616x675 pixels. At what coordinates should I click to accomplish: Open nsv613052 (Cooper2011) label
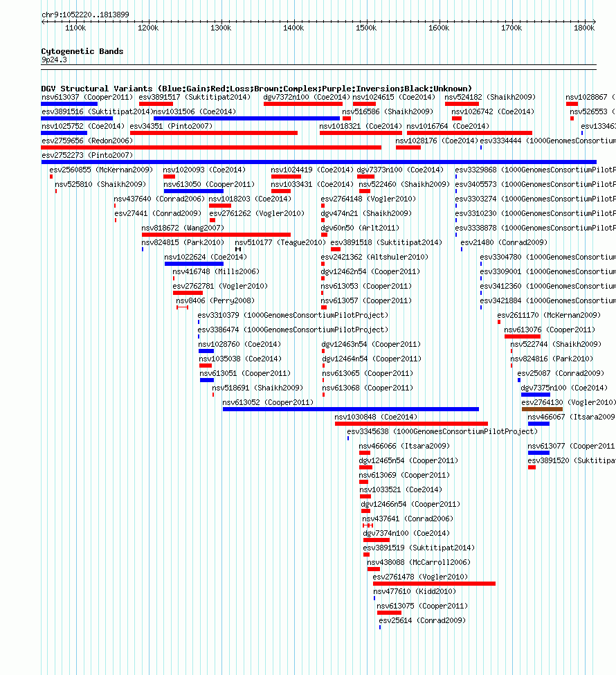[268, 402]
